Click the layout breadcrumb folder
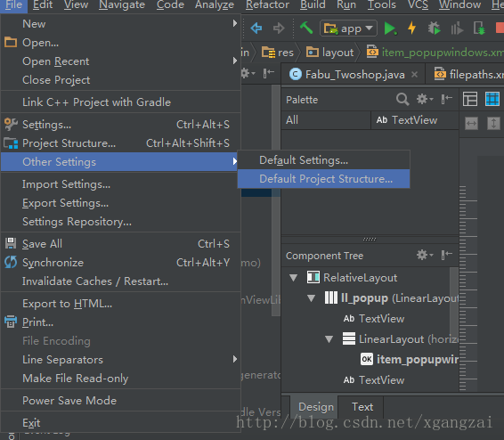 [329, 52]
